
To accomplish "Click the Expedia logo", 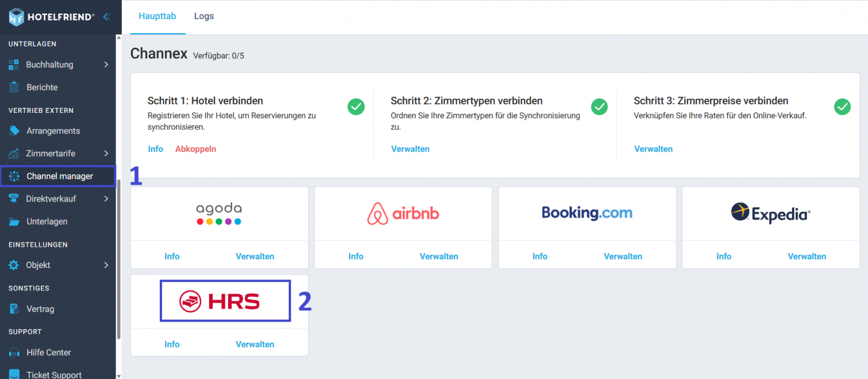I will 771,213.
